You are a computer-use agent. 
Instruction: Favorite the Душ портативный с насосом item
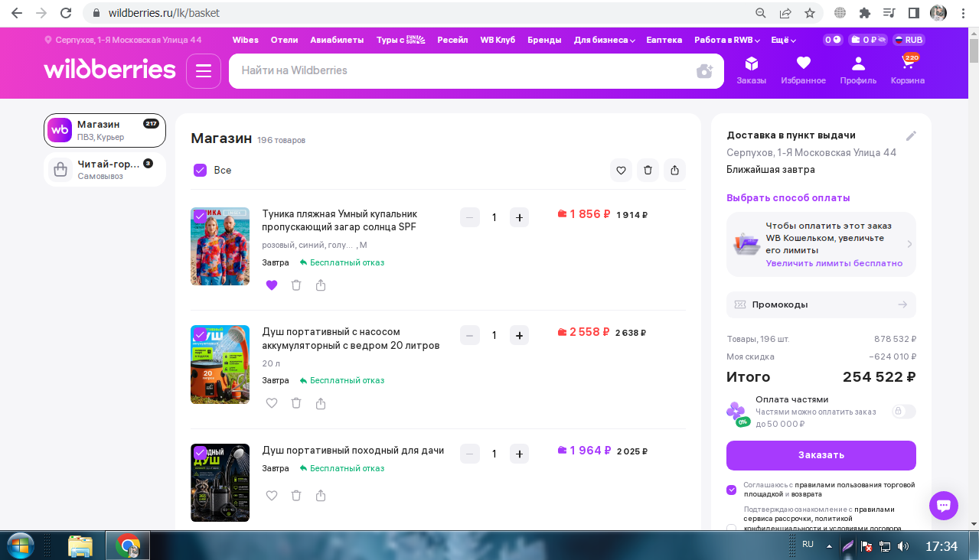[x=272, y=403]
